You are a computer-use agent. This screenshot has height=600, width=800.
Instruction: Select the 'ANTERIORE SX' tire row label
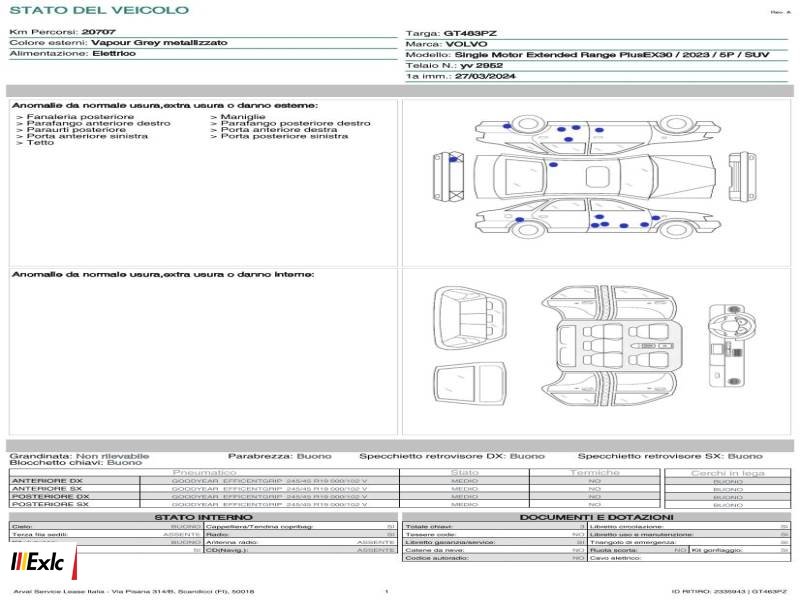[47, 489]
